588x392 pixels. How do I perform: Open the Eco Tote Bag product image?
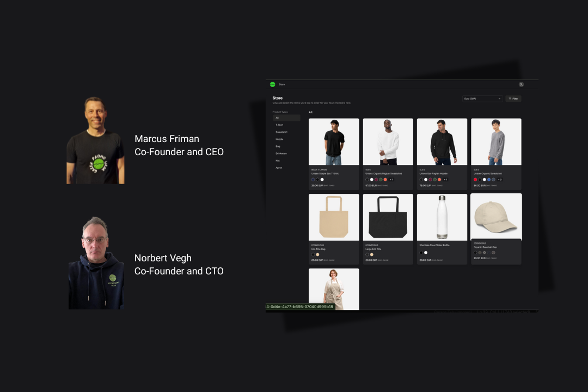tap(334, 216)
